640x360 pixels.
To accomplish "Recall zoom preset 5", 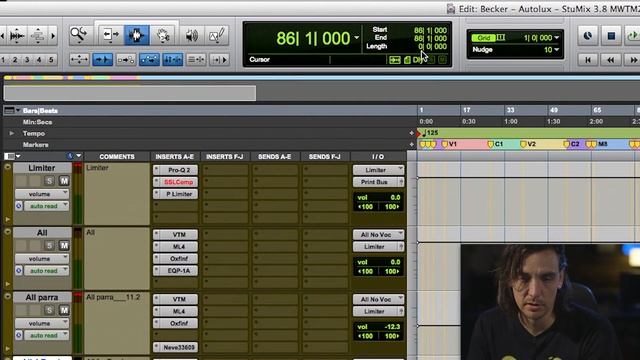I will pos(51,60).
